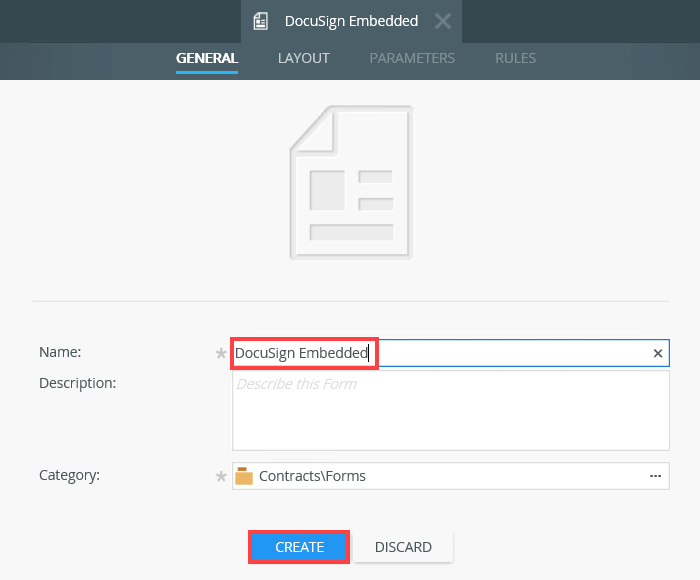700x580 pixels.
Task: Click the Name input field
Action: click(450, 353)
